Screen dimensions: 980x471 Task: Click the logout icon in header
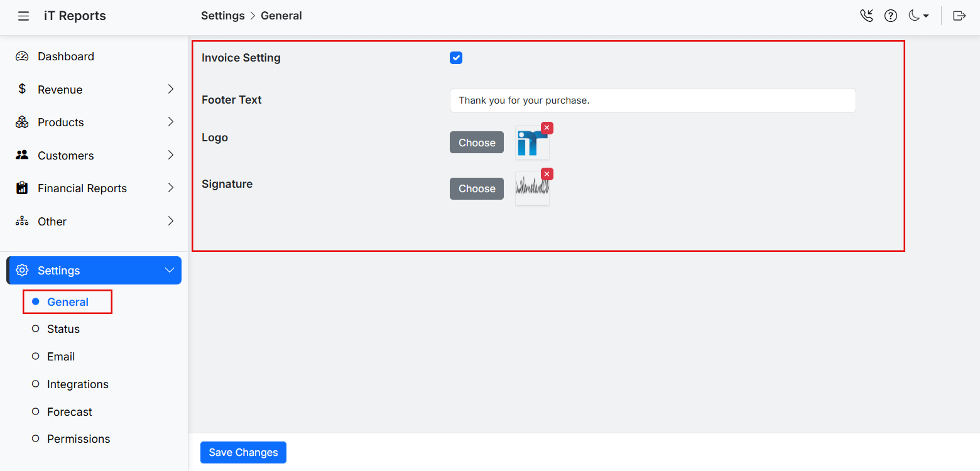[x=959, y=16]
